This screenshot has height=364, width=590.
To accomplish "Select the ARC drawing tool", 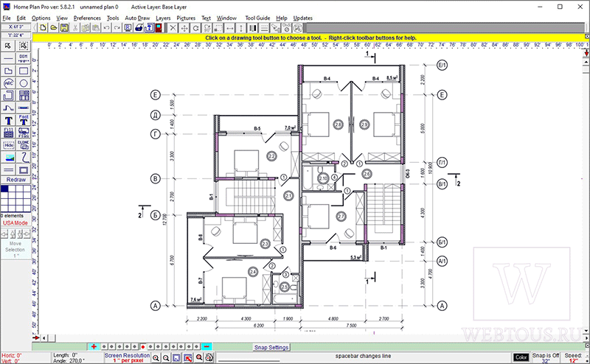I will point(8,83).
